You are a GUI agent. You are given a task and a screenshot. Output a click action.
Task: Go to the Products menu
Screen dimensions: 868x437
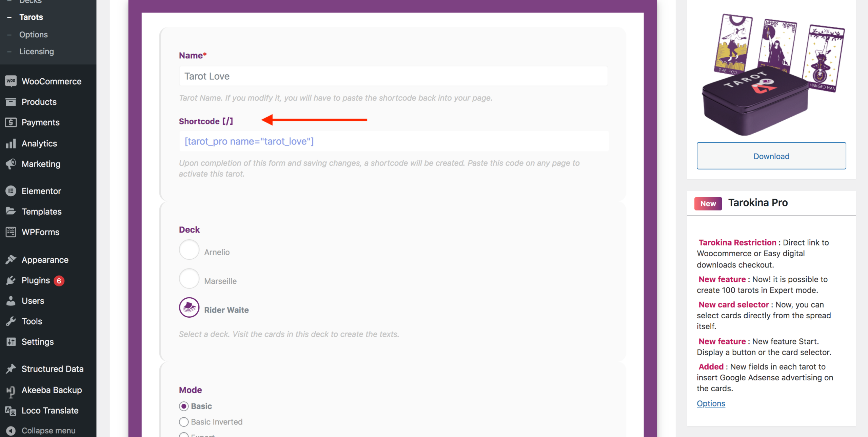click(x=39, y=102)
